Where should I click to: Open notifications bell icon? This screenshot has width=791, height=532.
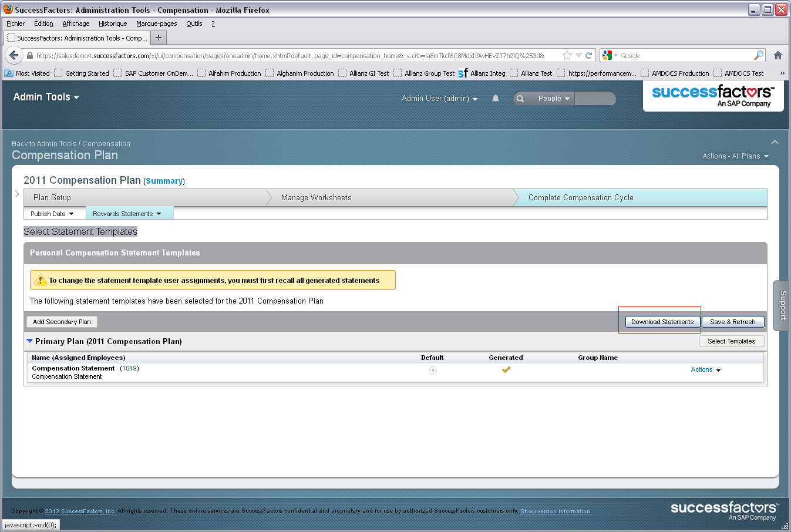(496, 99)
